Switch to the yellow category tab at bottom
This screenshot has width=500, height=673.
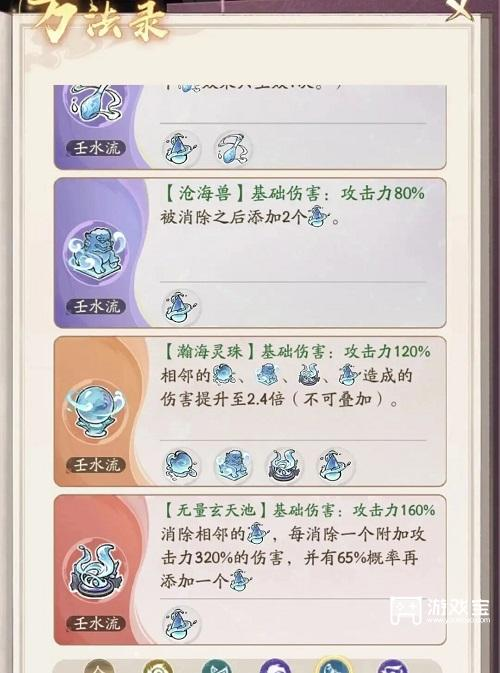coord(158,667)
